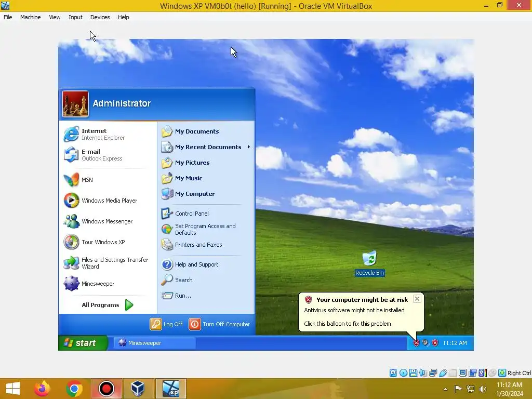Open the Devices menu

coord(100,17)
